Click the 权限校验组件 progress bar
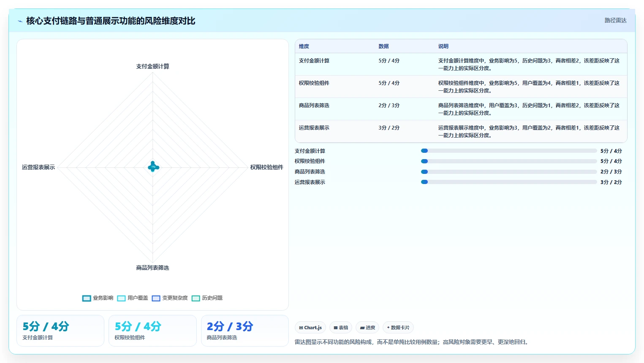The image size is (644, 363). pos(509,161)
